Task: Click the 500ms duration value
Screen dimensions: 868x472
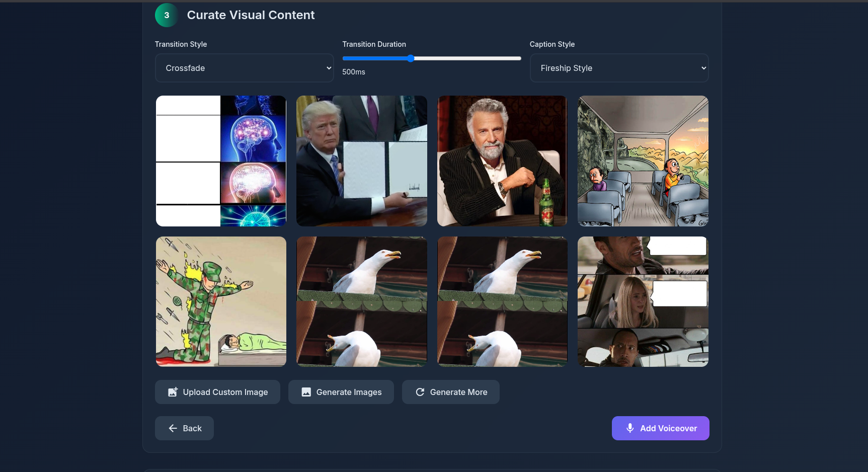Action: coord(354,72)
